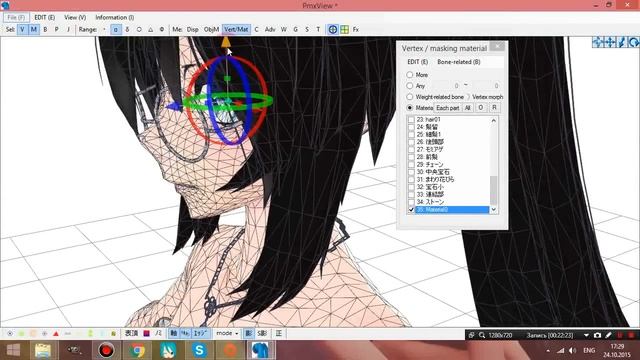Toggle the M selection button in toolbar
640x360 pixels.
(34, 29)
